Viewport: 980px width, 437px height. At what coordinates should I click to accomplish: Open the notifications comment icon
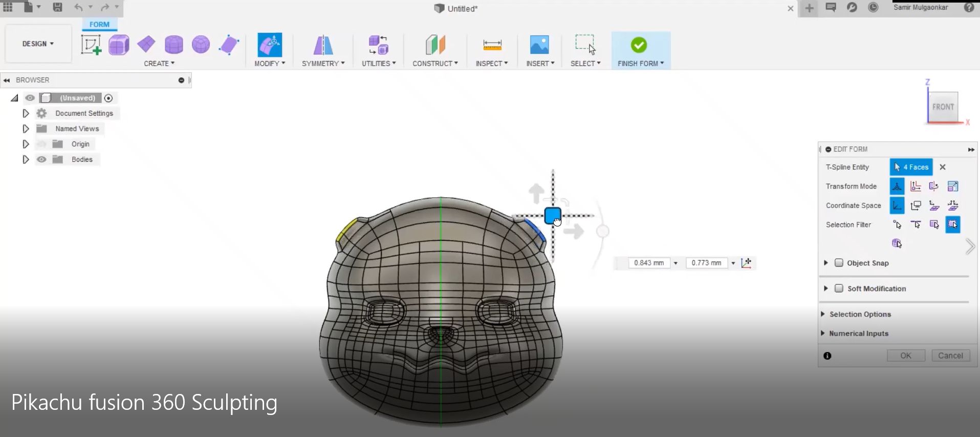point(831,7)
